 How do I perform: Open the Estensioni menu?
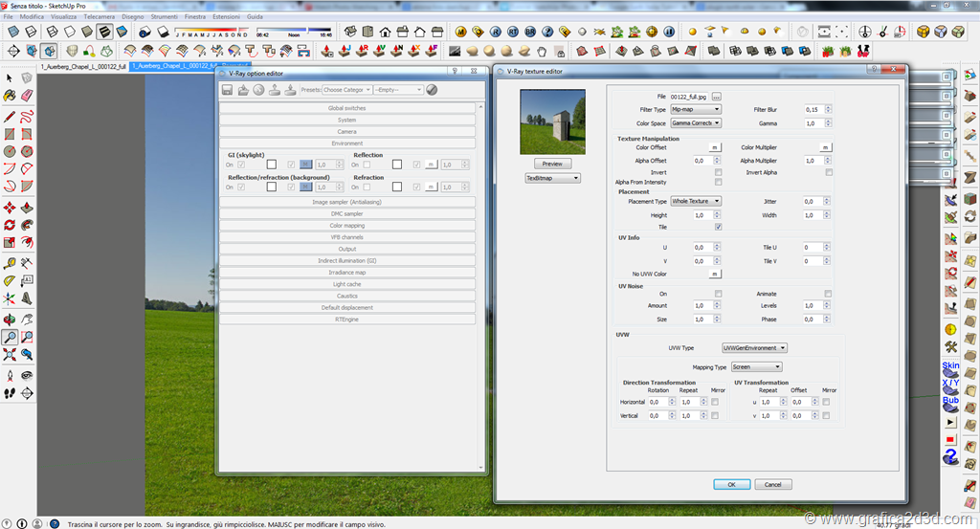click(x=227, y=17)
